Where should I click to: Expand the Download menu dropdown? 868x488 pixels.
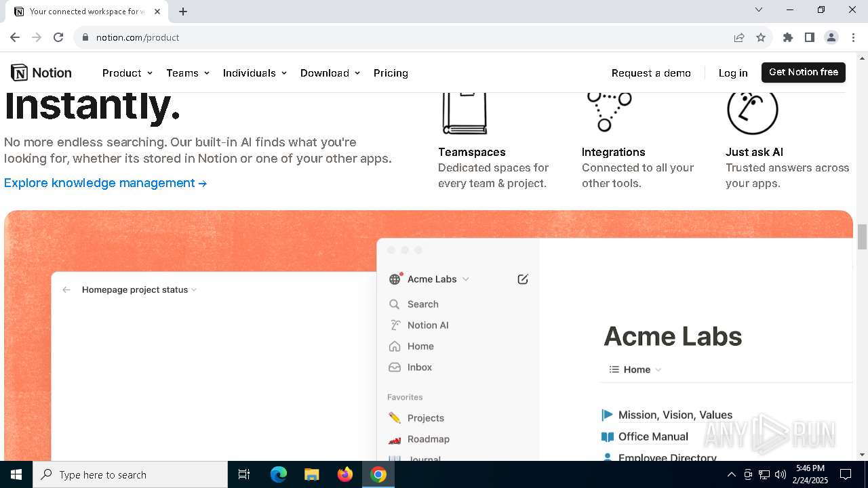(x=330, y=73)
